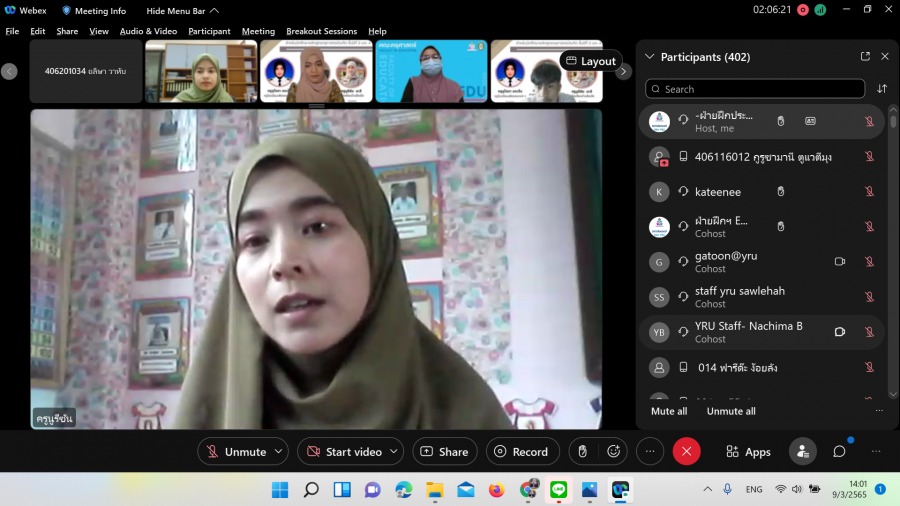900x506 pixels.
Task: Open the chat panel
Action: [x=839, y=452]
